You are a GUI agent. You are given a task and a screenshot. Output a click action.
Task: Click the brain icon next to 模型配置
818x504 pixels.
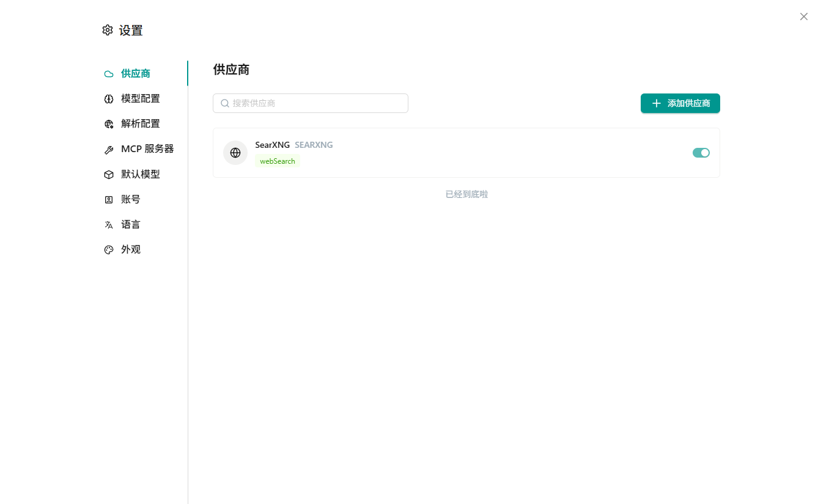(109, 99)
